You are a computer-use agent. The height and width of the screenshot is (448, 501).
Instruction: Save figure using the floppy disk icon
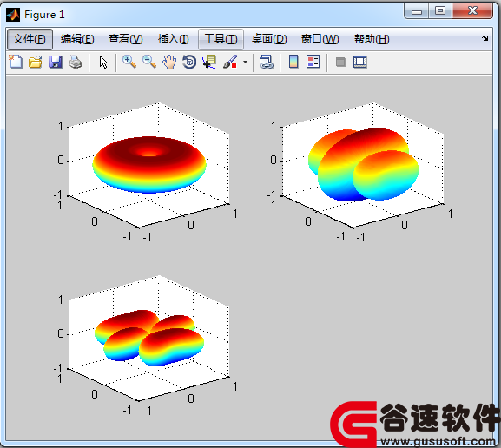(x=56, y=62)
